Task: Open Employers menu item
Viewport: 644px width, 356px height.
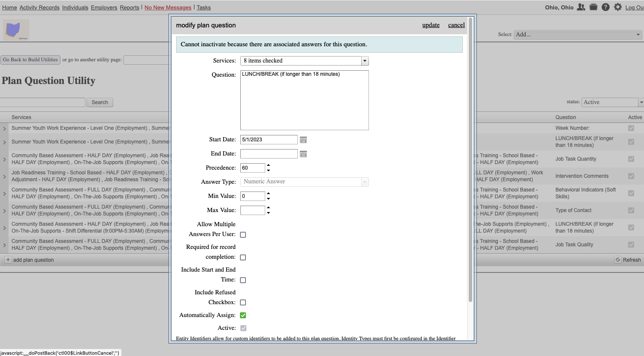Action: click(x=104, y=7)
